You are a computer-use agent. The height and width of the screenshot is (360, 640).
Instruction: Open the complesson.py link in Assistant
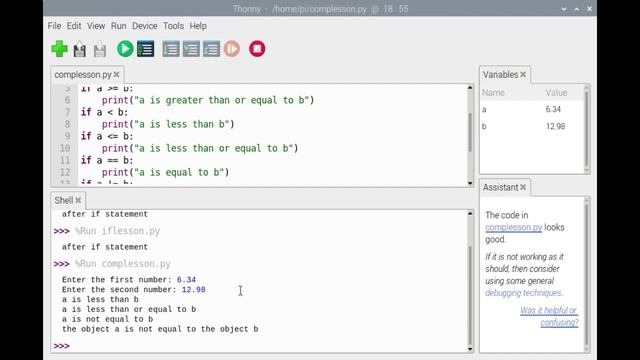tap(513, 227)
